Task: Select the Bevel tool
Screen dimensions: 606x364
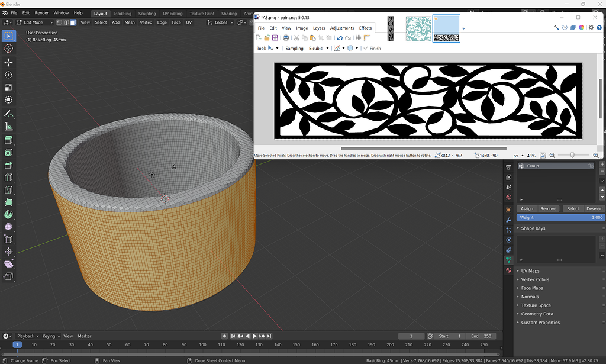Action: (8, 165)
